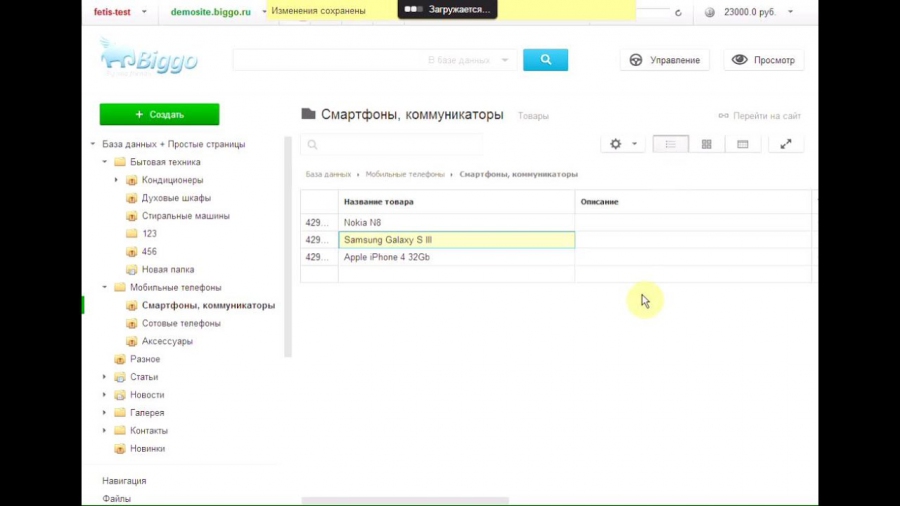Click the Новинки folder icon

point(119,449)
